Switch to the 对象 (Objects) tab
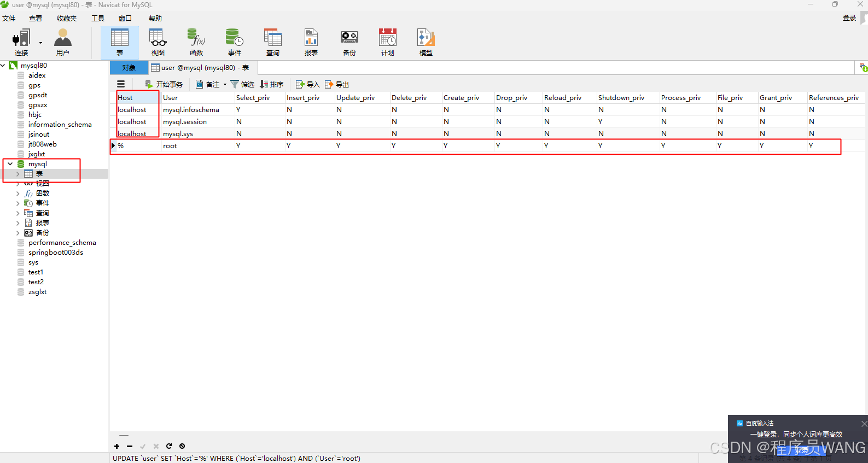868x463 pixels. click(129, 68)
